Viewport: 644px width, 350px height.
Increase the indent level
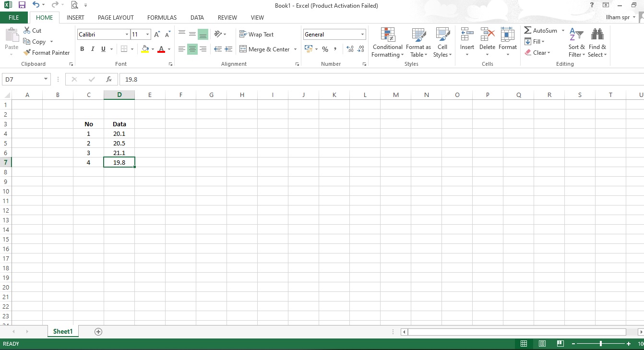[228, 49]
